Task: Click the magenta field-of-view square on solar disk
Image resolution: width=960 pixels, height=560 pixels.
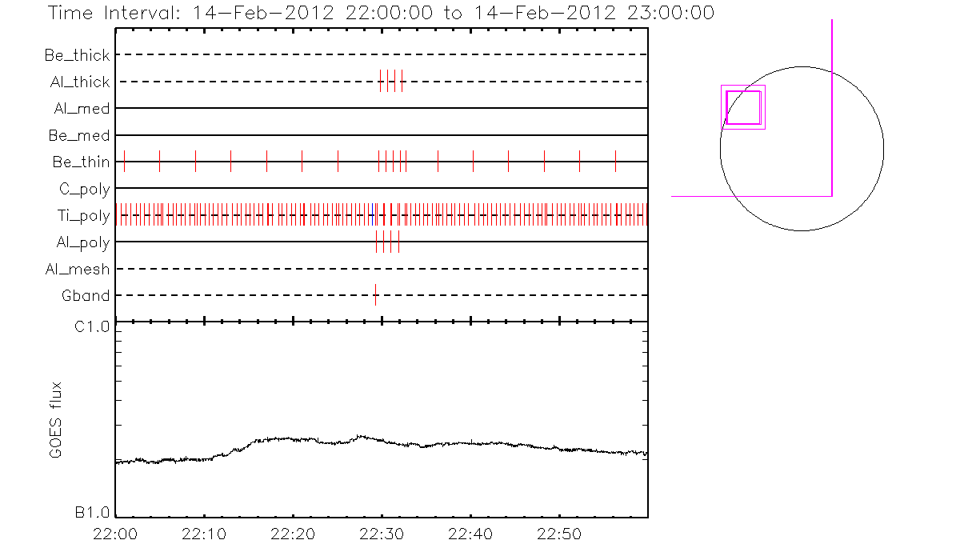Action: click(x=743, y=107)
